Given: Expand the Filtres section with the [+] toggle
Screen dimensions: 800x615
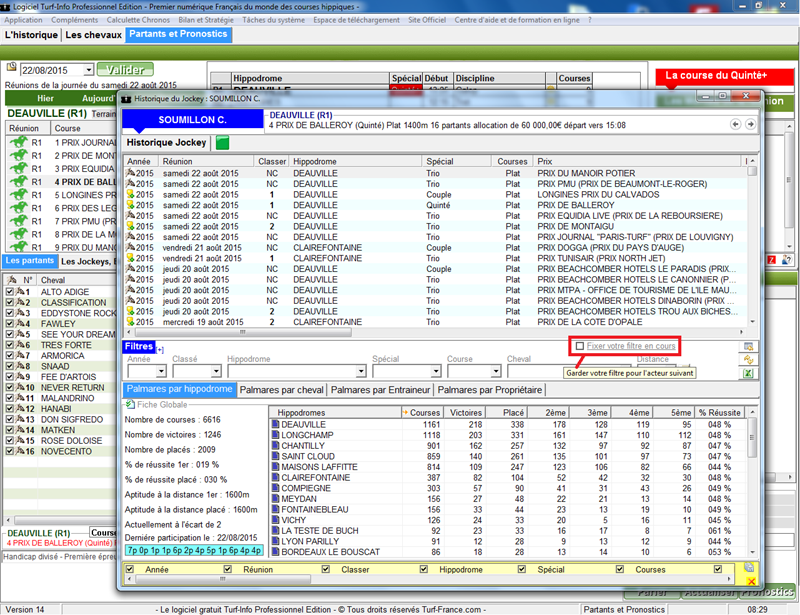Looking at the screenshot, I should click(x=160, y=350).
